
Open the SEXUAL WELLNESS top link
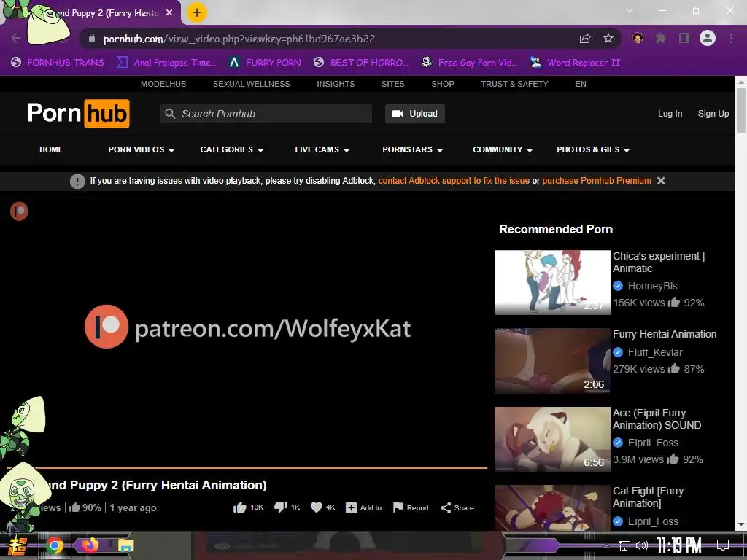(252, 84)
